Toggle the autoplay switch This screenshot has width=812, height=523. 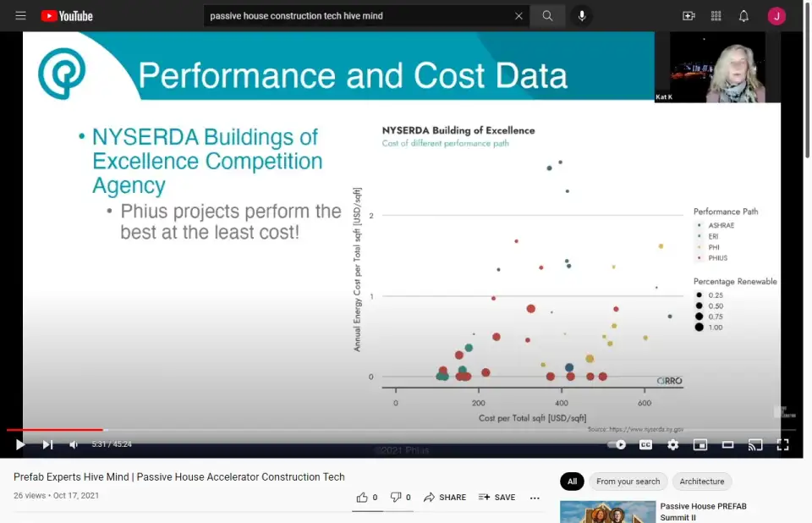tap(617, 444)
